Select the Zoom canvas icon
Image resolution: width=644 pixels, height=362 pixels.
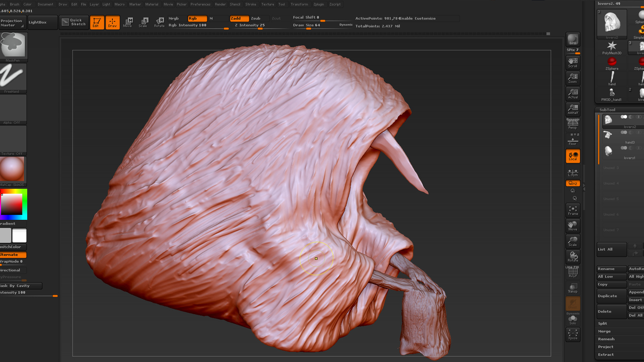573,78
